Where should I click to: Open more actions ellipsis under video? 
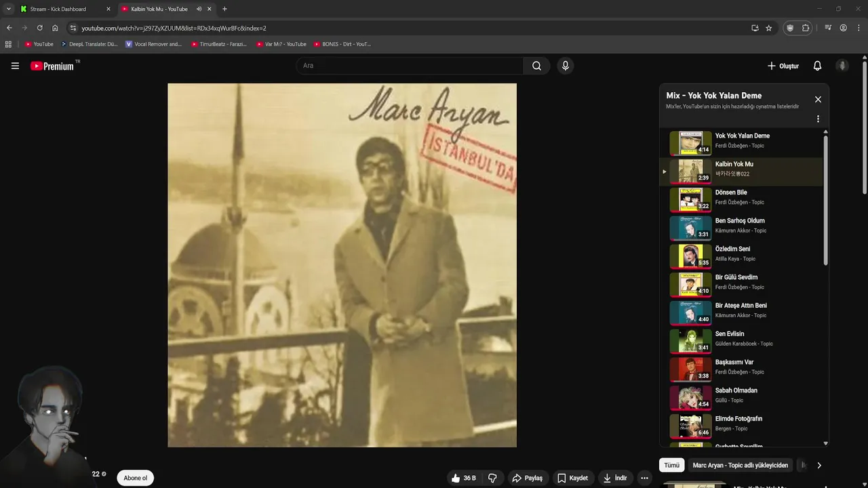pyautogui.click(x=644, y=478)
